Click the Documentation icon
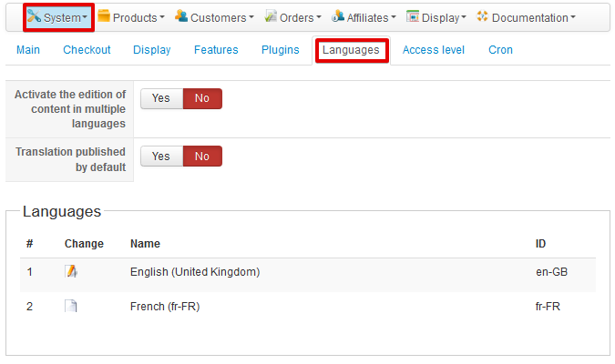Viewport: 615px width, 364px height. (482, 16)
